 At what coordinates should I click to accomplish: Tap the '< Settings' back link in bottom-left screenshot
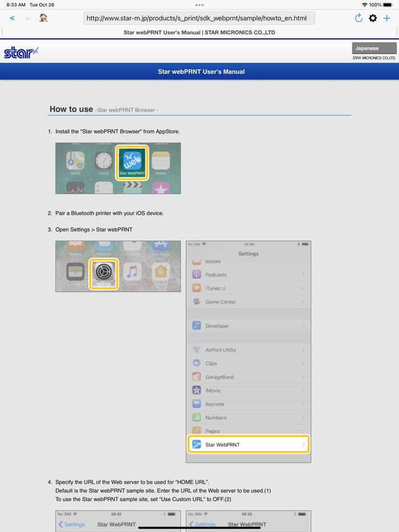[x=72, y=524]
